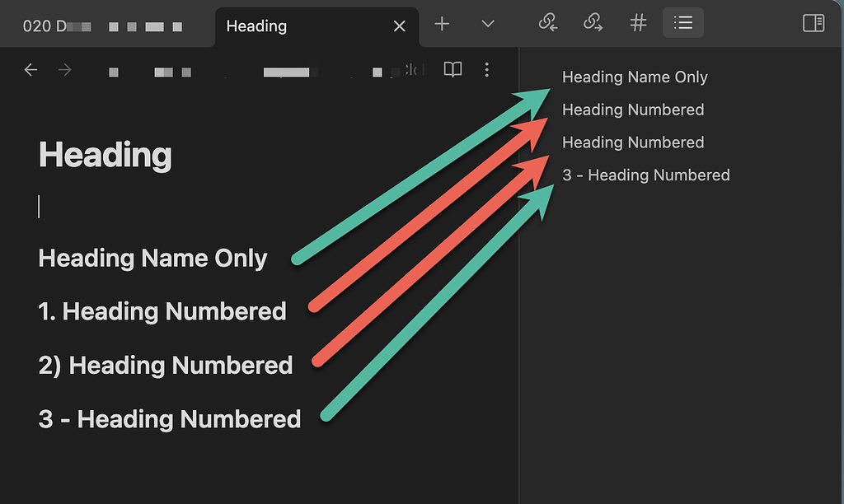Show the tags panel via hashtag icon

(x=638, y=23)
